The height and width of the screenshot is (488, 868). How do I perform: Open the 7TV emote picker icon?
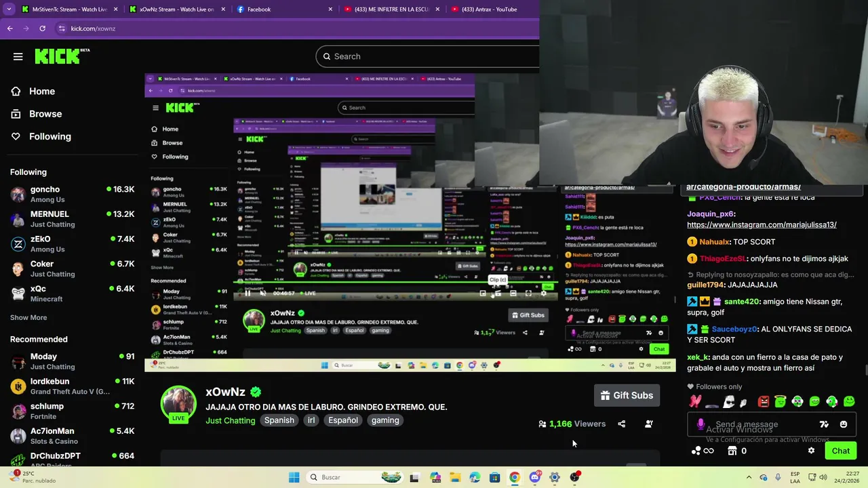tap(824, 424)
